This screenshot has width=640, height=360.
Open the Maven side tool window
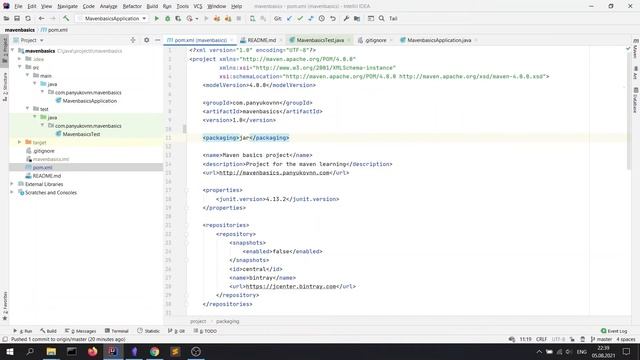click(636, 49)
